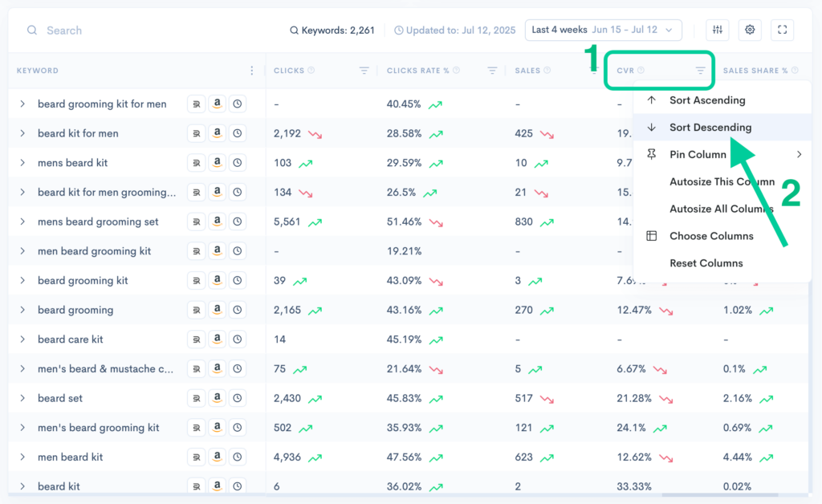Click the Amazon icon for beard kit for men
Image resolution: width=822 pixels, height=504 pixels.
pyautogui.click(x=217, y=133)
